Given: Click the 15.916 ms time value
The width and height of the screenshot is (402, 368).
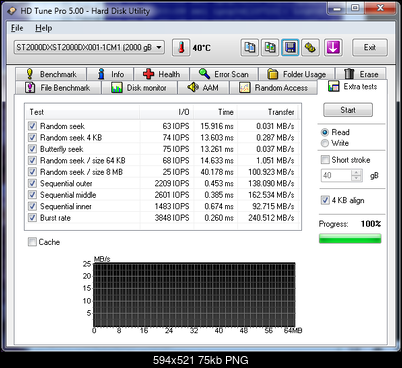Looking at the screenshot, I should 217,126.
